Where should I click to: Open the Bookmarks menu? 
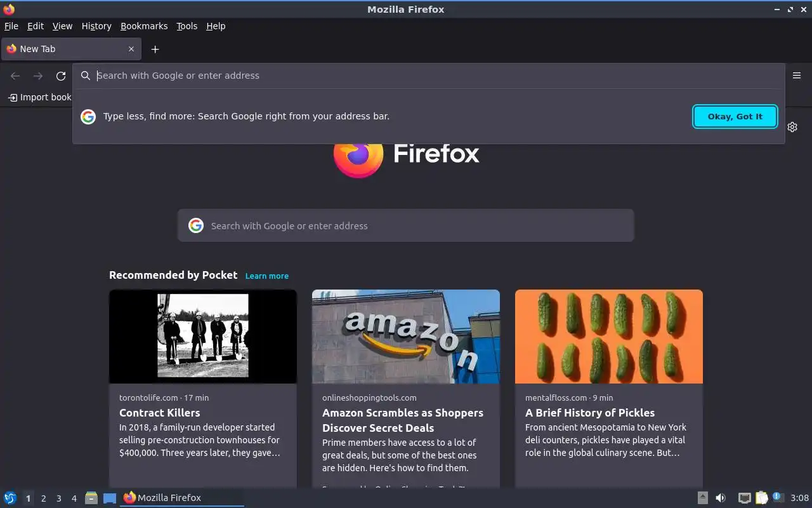tap(144, 26)
